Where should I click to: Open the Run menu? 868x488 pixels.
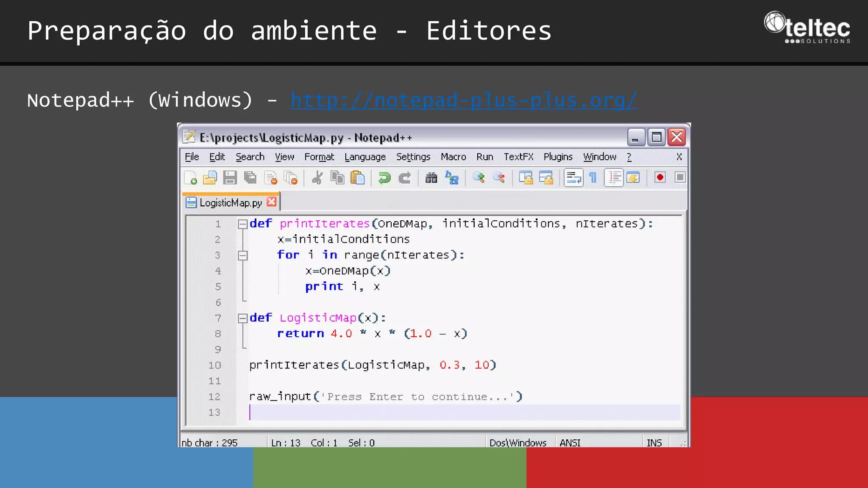click(484, 157)
